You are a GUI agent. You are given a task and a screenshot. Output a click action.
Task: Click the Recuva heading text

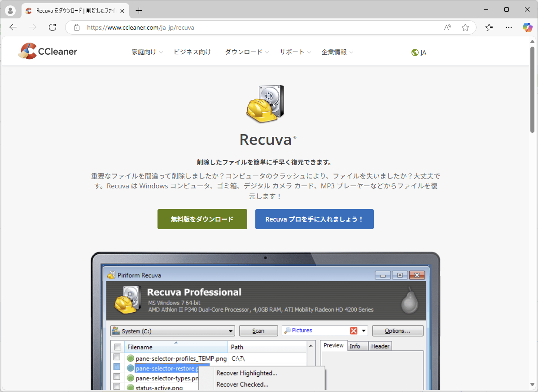tap(266, 139)
